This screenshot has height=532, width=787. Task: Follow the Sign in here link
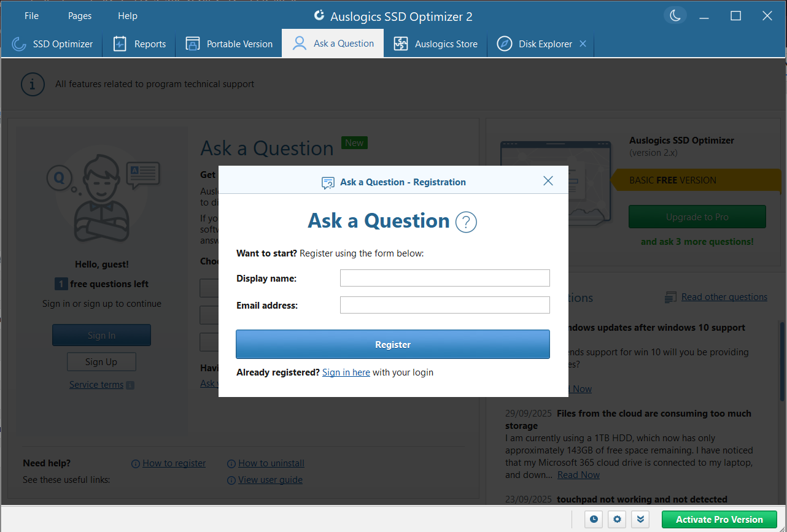click(346, 372)
